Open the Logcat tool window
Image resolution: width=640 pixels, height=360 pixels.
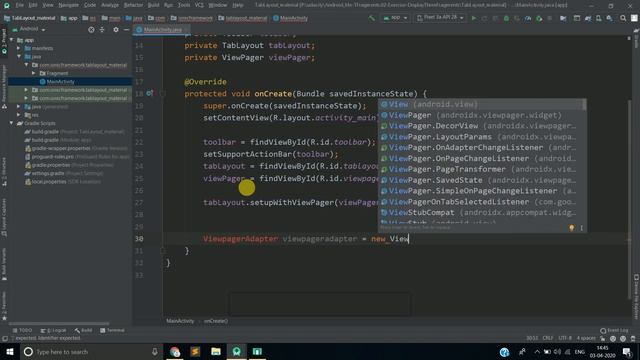point(53,330)
